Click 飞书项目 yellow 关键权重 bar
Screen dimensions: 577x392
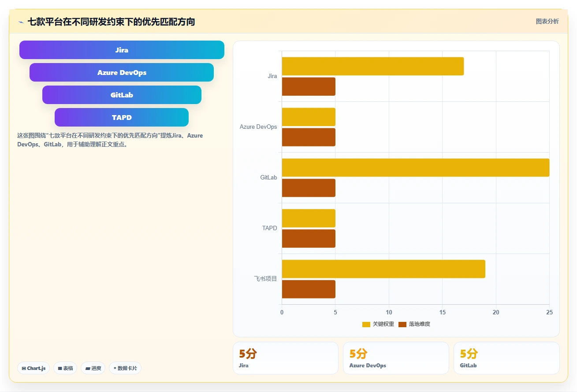(383, 269)
